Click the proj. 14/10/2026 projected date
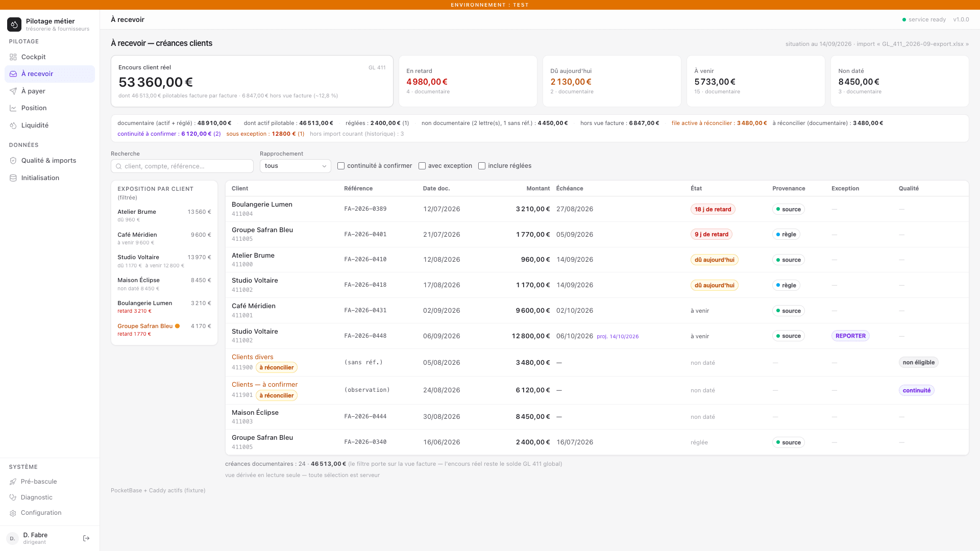This screenshot has height=551, width=980. click(x=618, y=337)
